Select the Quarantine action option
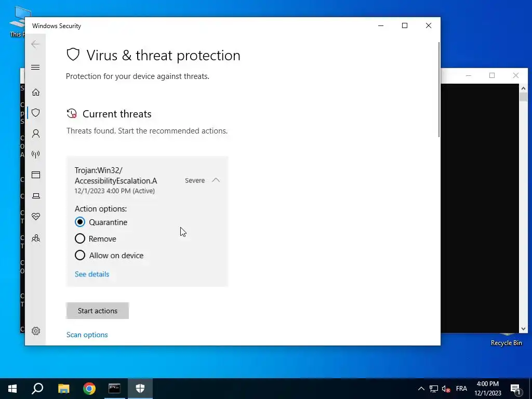532x399 pixels. (101, 222)
